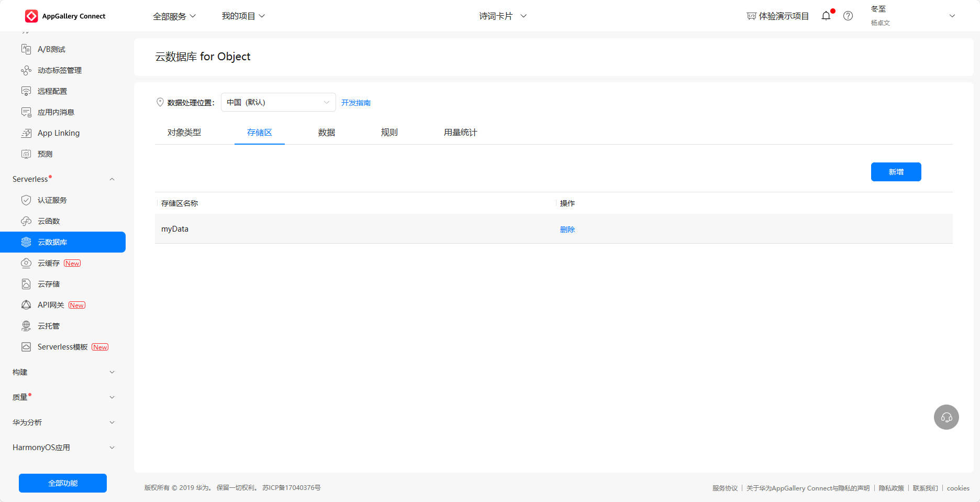Screen dimensions: 980x502
Task: Open the 联系我们 footer link
Action: 926,488
